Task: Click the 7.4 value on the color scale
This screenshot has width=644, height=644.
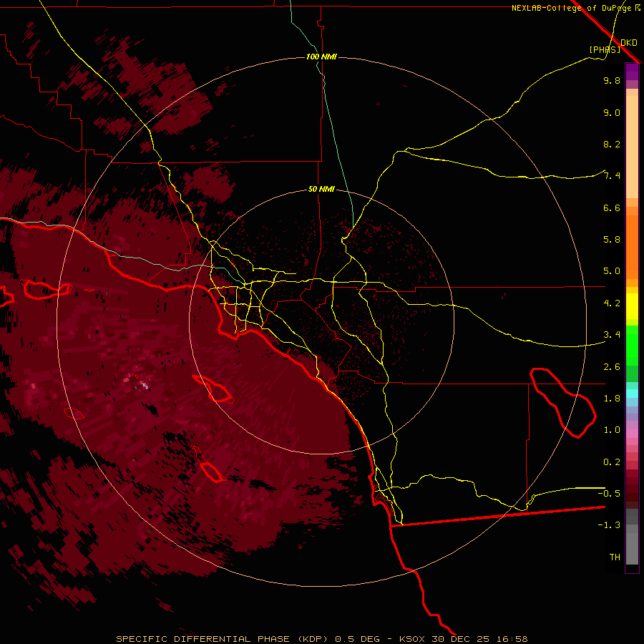Action: (x=612, y=176)
